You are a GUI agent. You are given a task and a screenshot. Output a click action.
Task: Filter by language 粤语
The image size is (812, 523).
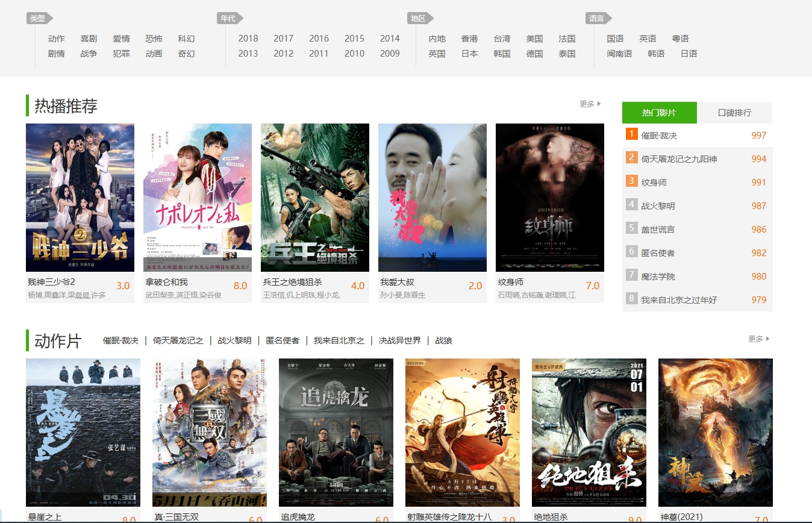coord(681,39)
